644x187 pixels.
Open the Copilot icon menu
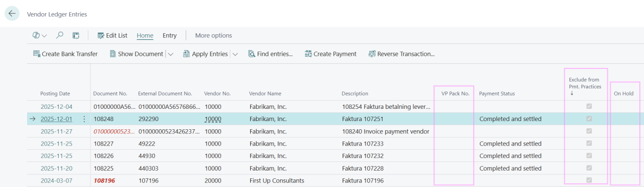click(36, 36)
